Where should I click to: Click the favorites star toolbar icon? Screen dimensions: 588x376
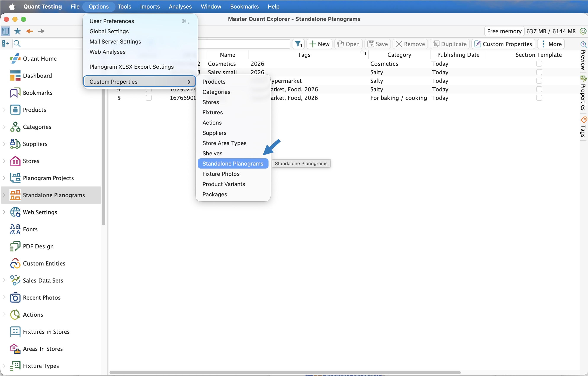(x=17, y=31)
